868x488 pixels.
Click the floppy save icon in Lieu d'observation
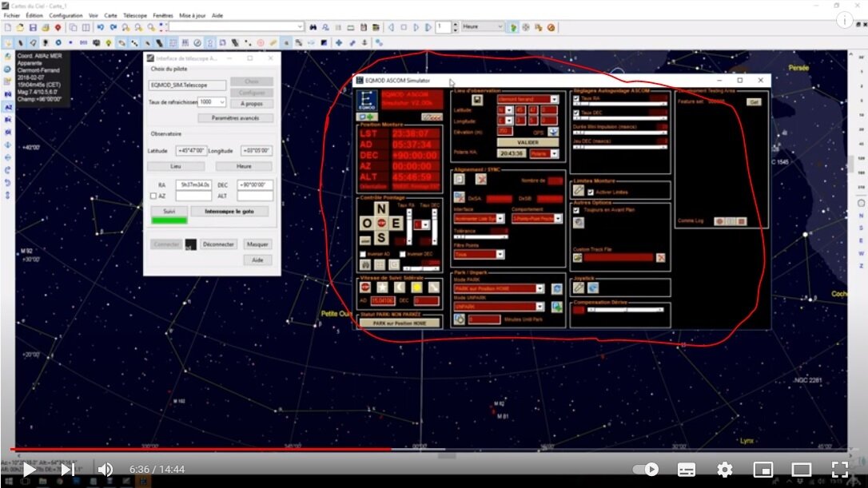[x=476, y=100]
